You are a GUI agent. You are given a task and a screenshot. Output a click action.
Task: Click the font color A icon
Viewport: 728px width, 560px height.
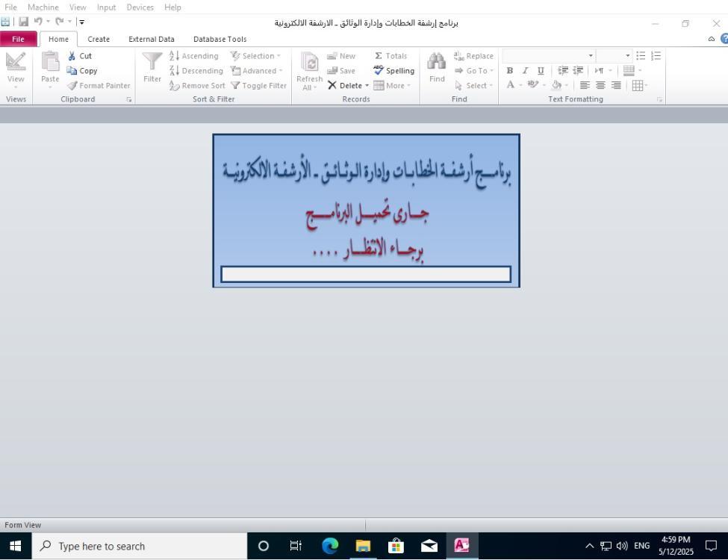click(x=510, y=85)
